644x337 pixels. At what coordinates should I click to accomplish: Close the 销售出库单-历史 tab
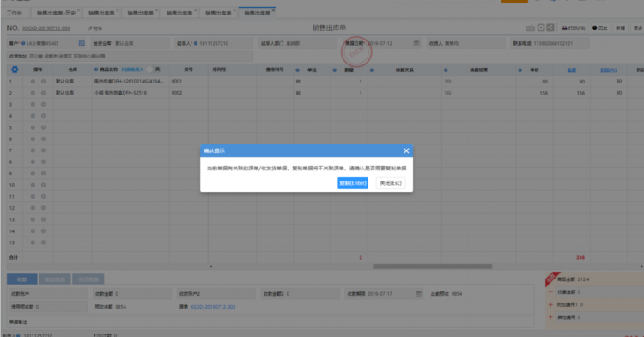click(79, 10)
